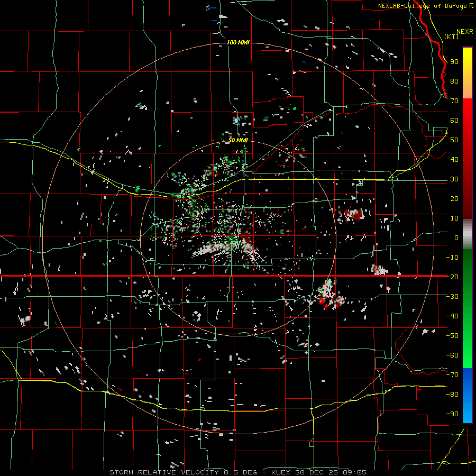476x476 pixels.
Task: Click the "-80" value on velocity scale
Action: [x=452, y=395]
